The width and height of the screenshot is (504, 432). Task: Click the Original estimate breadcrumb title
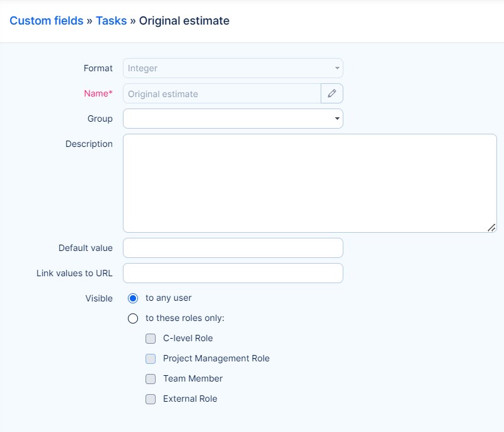(x=184, y=21)
